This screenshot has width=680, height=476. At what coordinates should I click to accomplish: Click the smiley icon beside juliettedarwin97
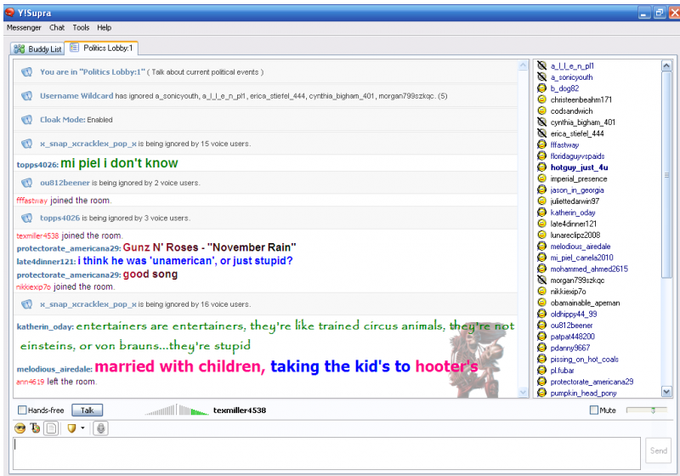tap(542, 201)
